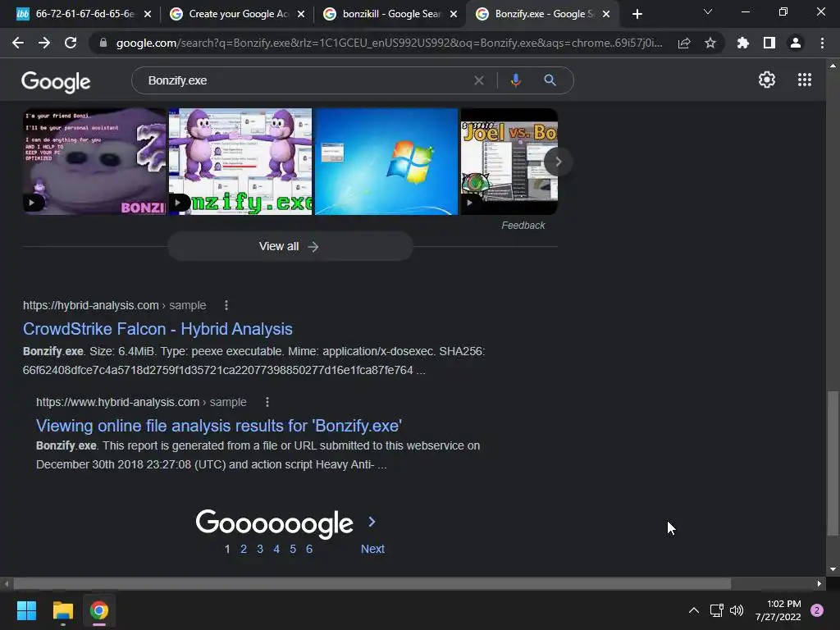Open options for www.hybrid-analysis.com sub-result
This screenshot has height=630, width=840.
(x=267, y=402)
